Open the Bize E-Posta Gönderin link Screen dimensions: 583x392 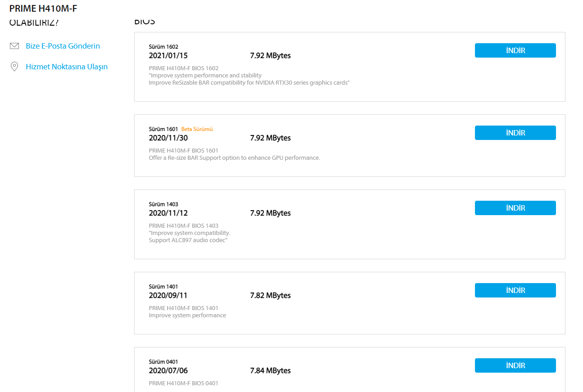63,46
